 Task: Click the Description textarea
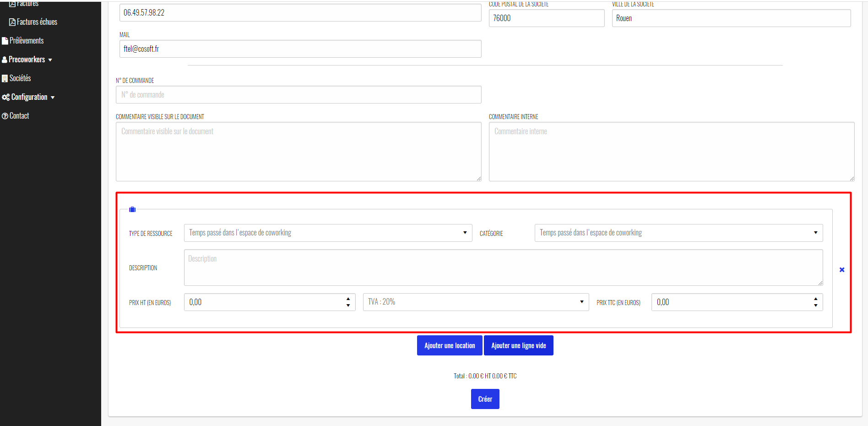click(x=504, y=268)
